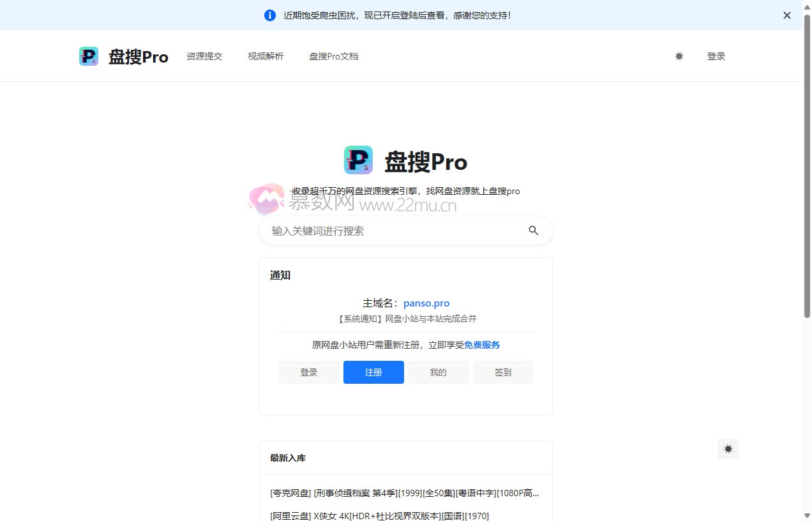Open the 刑事侦缉档案 第4季 resource link

pyautogui.click(x=404, y=492)
